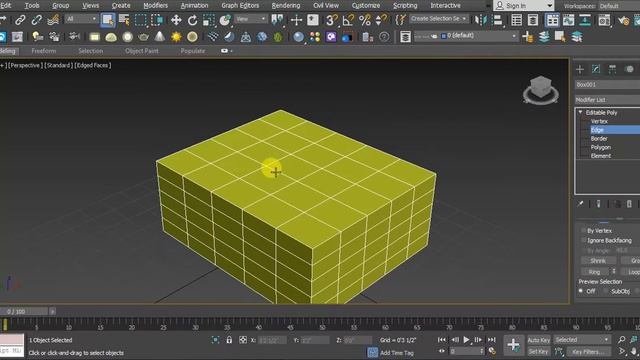
Task: Activate the Select and Scale tool
Action: click(x=209, y=20)
